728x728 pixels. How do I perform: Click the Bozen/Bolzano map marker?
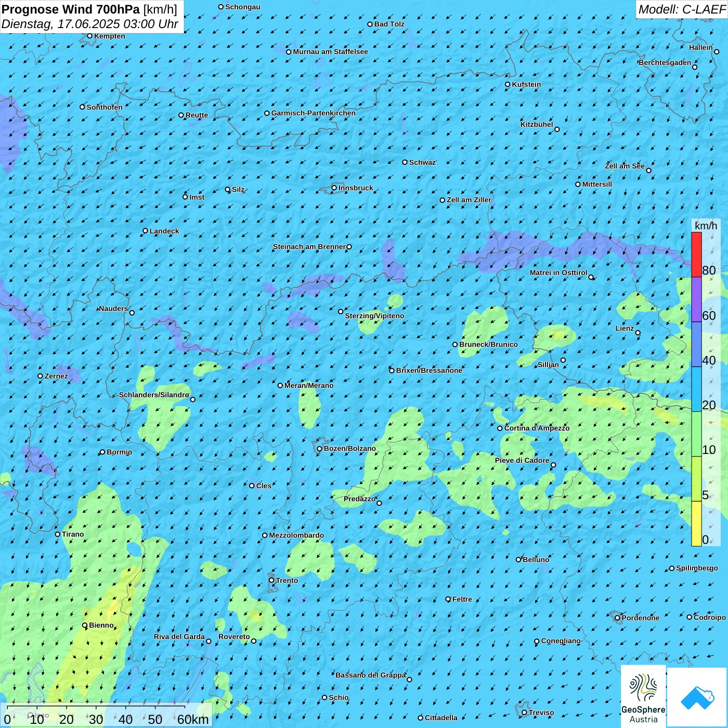coord(320,448)
